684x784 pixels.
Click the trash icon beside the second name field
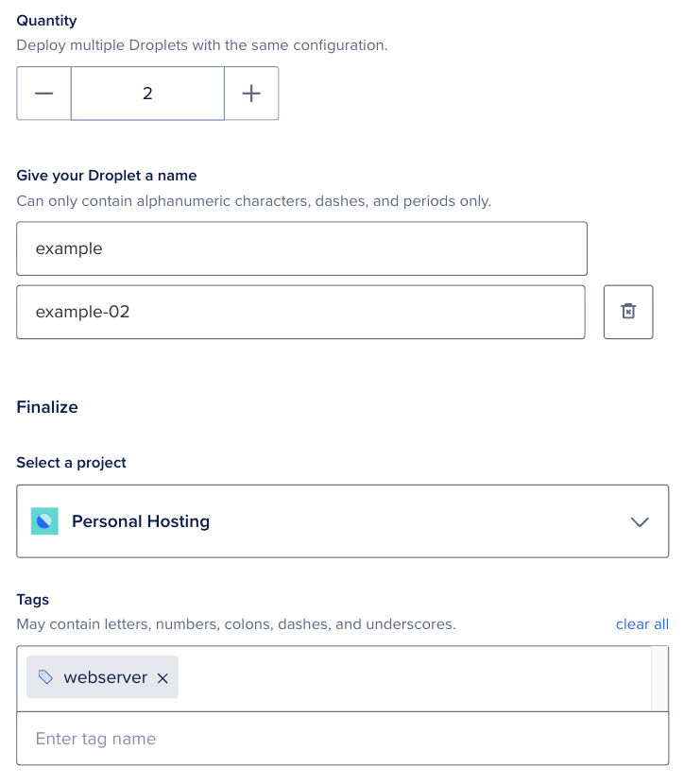627,312
